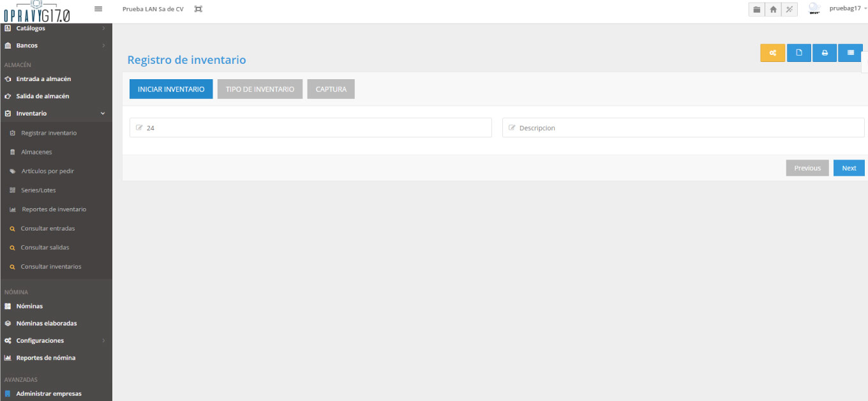Click the Next button
868x401 pixels.
point(848,168)
